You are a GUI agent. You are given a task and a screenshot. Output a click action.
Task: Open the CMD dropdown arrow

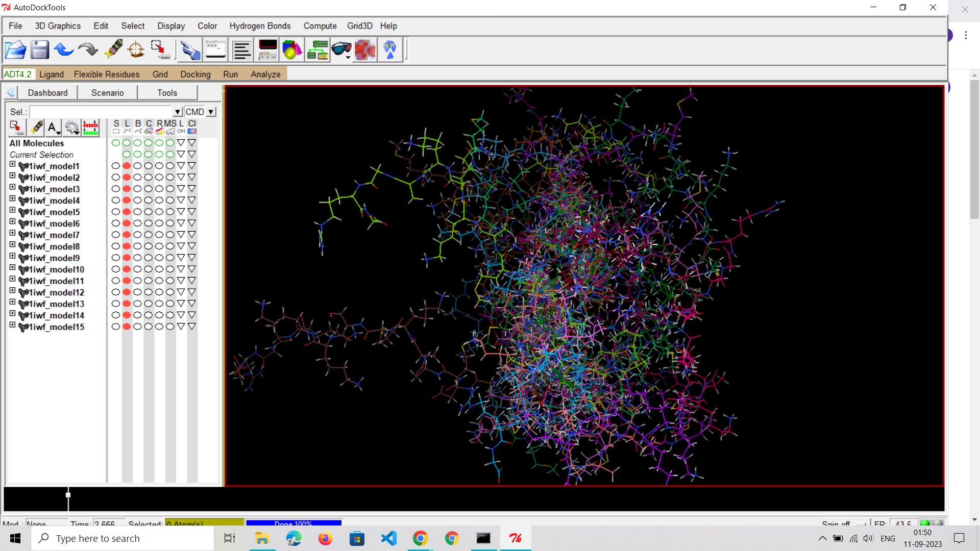click(211, 112)
